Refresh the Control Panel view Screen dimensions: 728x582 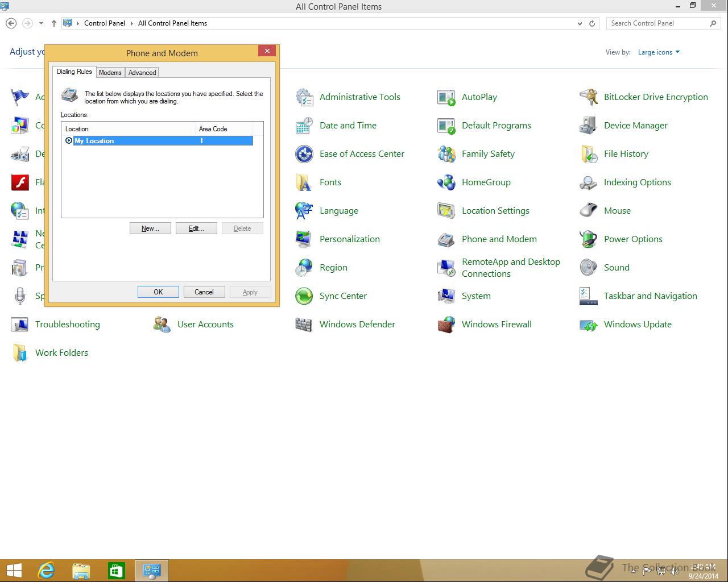click(592, 23)
